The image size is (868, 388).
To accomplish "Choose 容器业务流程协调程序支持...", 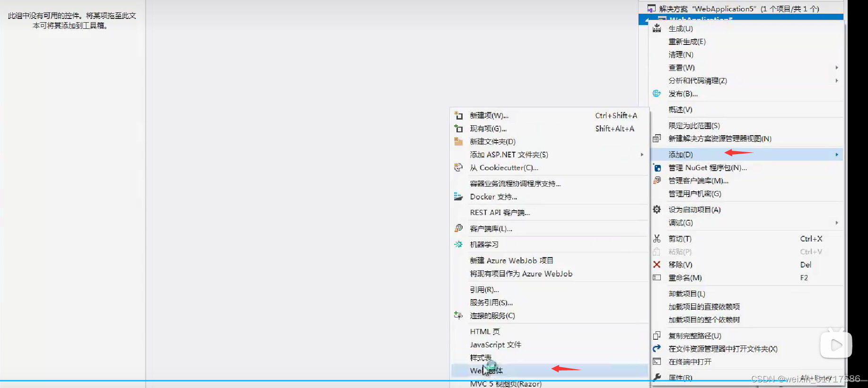I will point(515,184).
